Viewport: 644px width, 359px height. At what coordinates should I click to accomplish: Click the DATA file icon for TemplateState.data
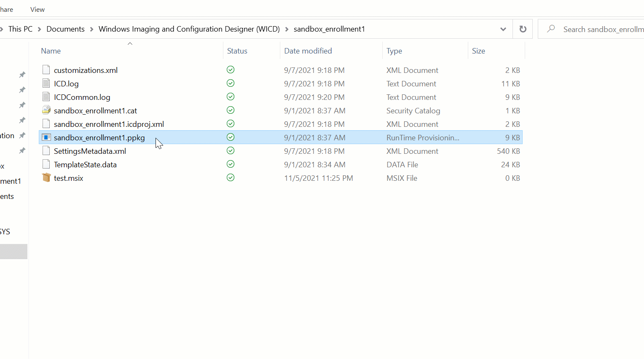point(46,164)
